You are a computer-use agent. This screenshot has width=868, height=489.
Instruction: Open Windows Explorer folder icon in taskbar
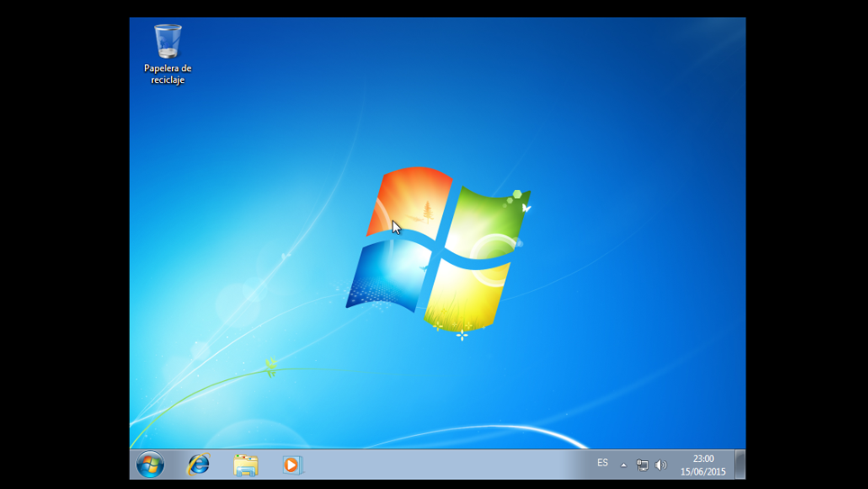click(246, 466)
